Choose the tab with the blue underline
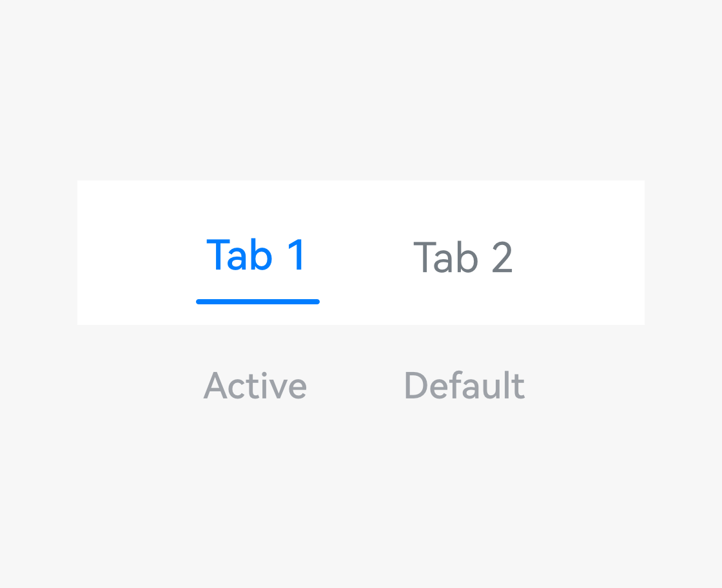This screenshot has height=588, width=722. (257, 255)
